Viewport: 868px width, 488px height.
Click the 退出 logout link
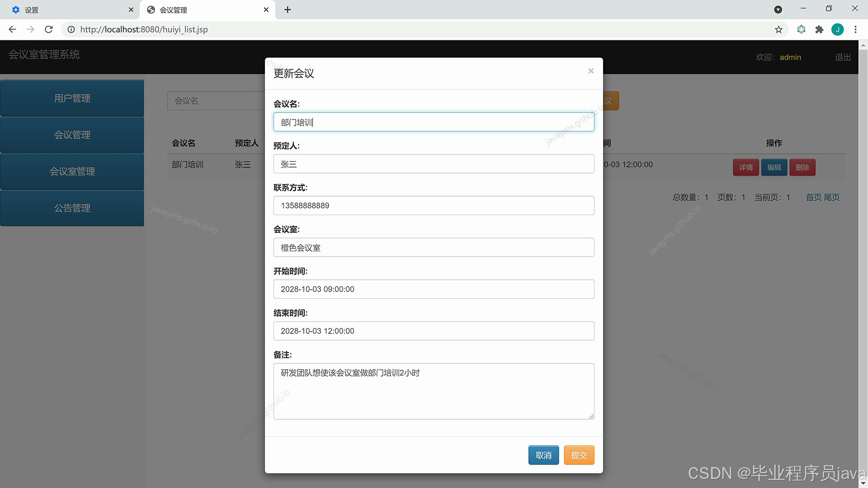click(843, 57)
